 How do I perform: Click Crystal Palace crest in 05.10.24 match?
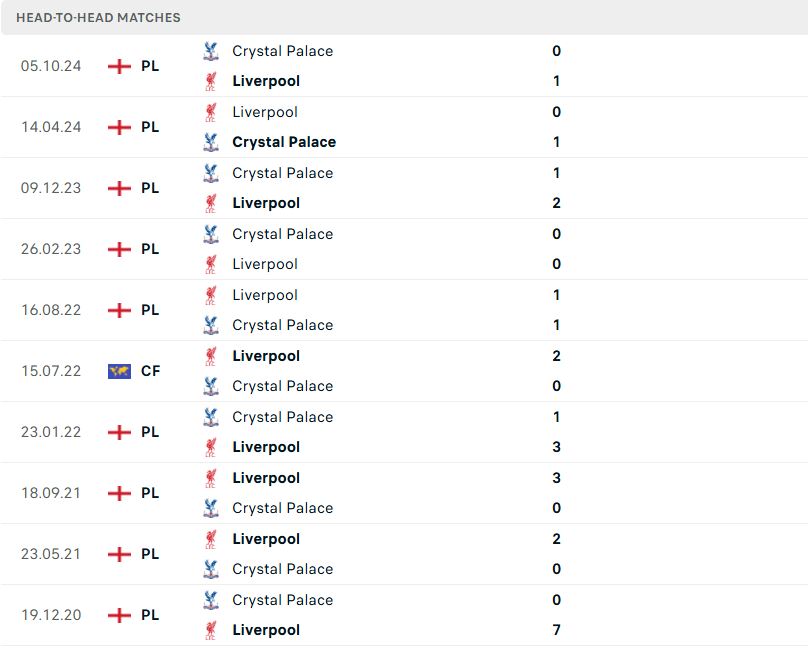click(211, 51)
